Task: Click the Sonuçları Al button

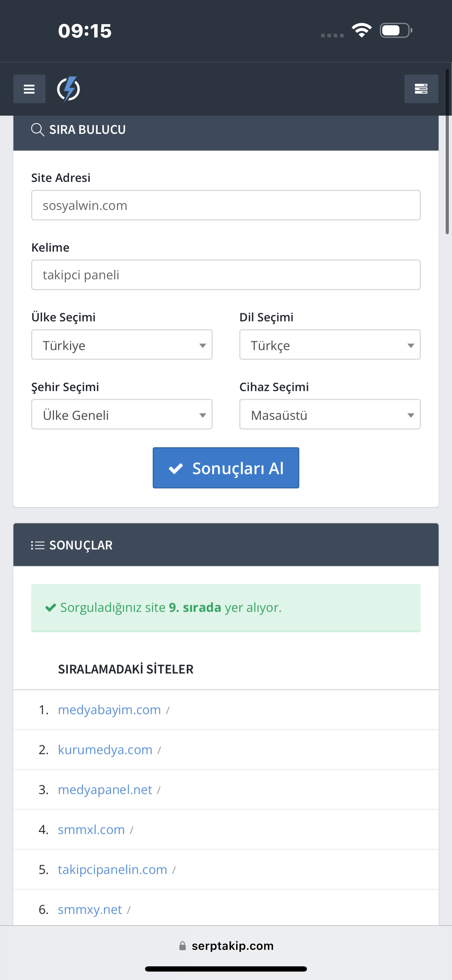Action: 226,468
